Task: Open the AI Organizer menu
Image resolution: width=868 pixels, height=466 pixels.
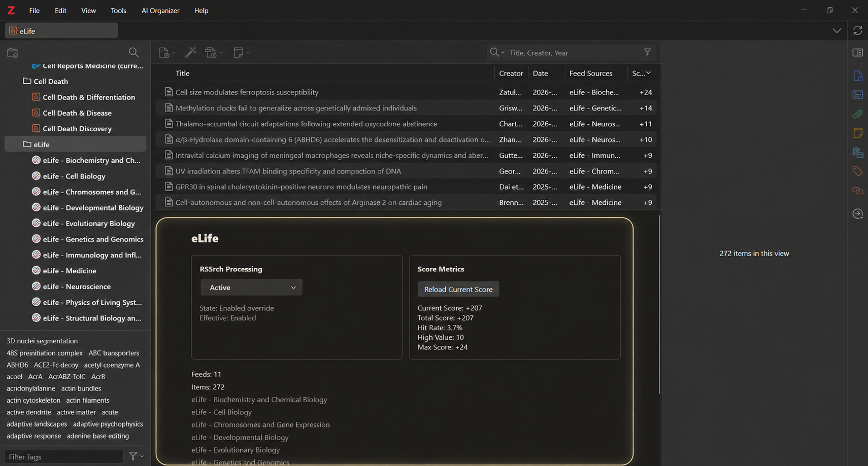Action: (x=160, y=10)
